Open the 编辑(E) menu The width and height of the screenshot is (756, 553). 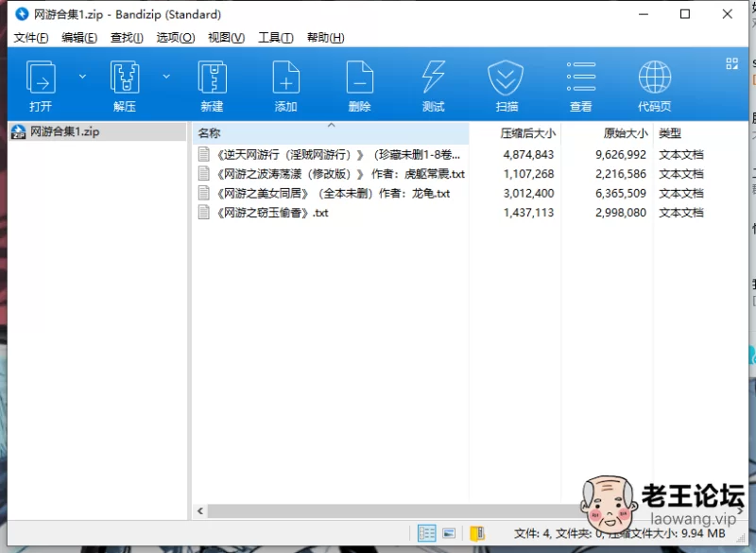pyautogui.click(x=79, y=38)
